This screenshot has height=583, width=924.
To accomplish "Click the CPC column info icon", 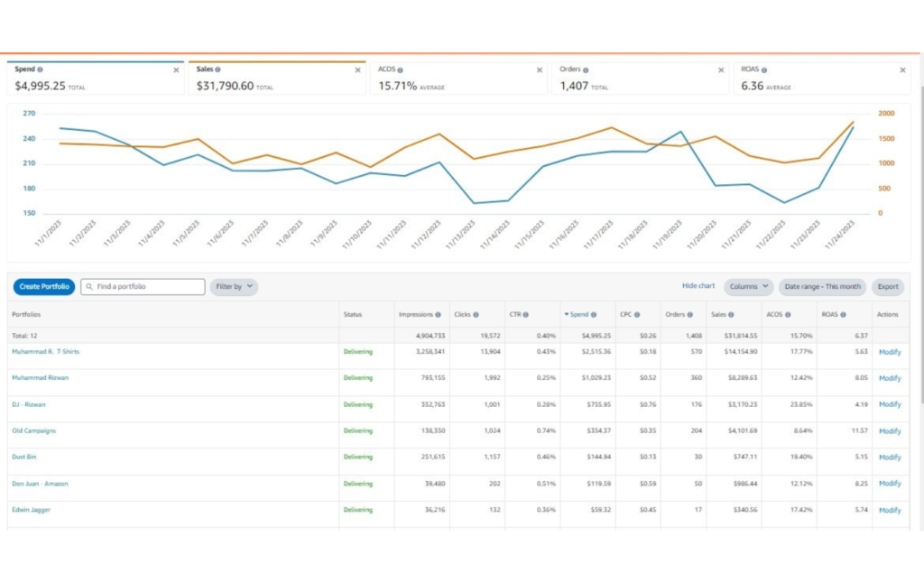I will [x=637, y=315].
